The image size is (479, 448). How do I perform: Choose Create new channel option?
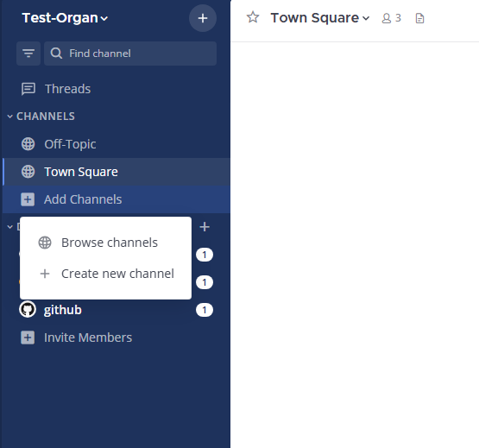click(105, 274)
